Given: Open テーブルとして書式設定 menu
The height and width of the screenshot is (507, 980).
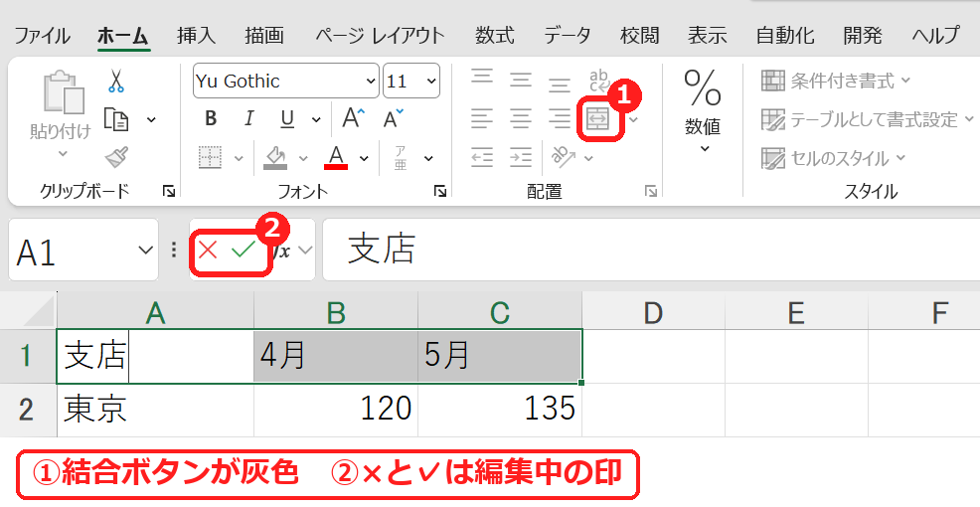Looking at the screenshot, I should [x=868, y=118].
